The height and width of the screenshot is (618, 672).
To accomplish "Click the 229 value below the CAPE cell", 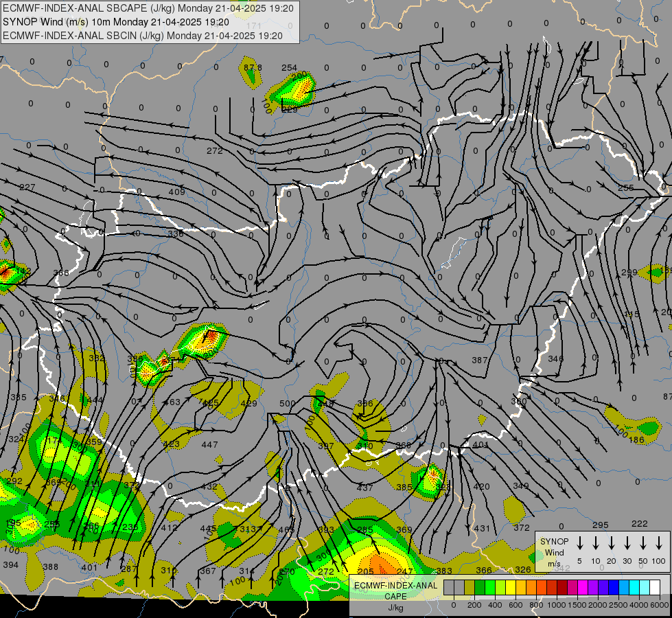I will pos(290,109).
